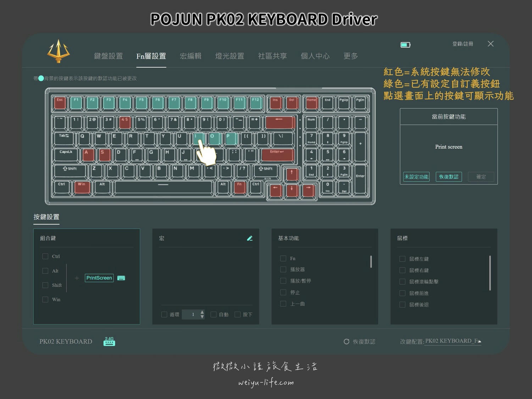532x399 pixels.
Task: Check the 鼠標左鍵 option
Action: point(402,259)
